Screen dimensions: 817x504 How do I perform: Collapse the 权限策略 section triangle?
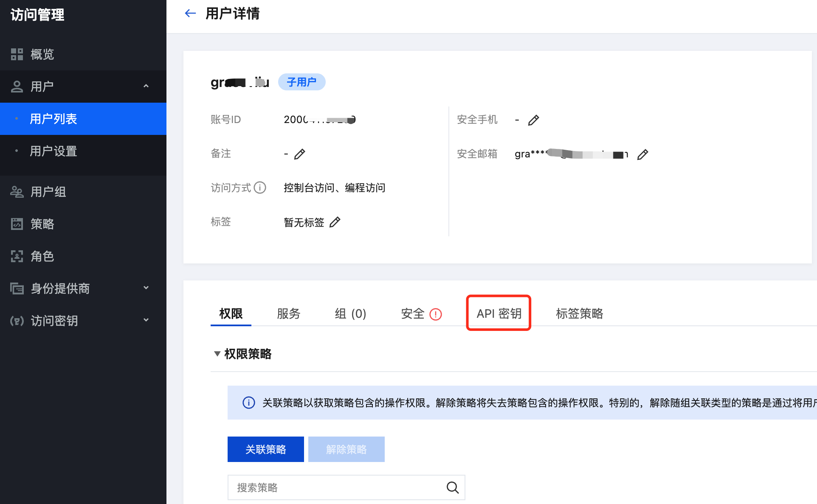pos(217,354)
